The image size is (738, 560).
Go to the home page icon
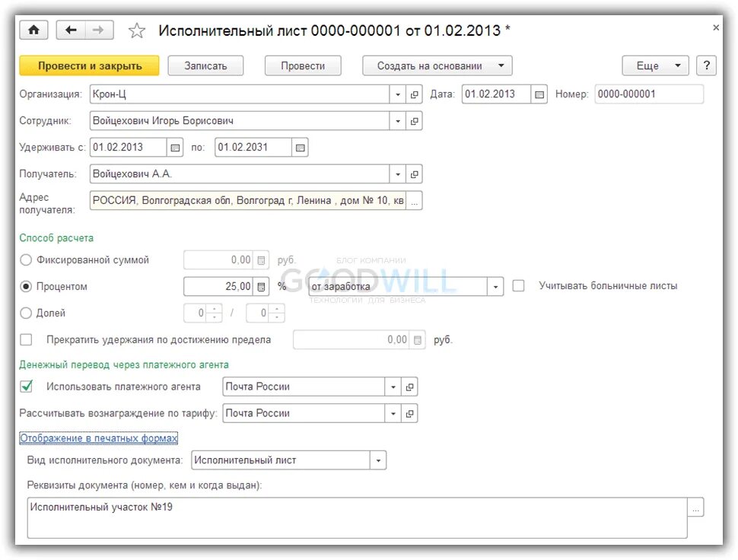click(34, 30)
